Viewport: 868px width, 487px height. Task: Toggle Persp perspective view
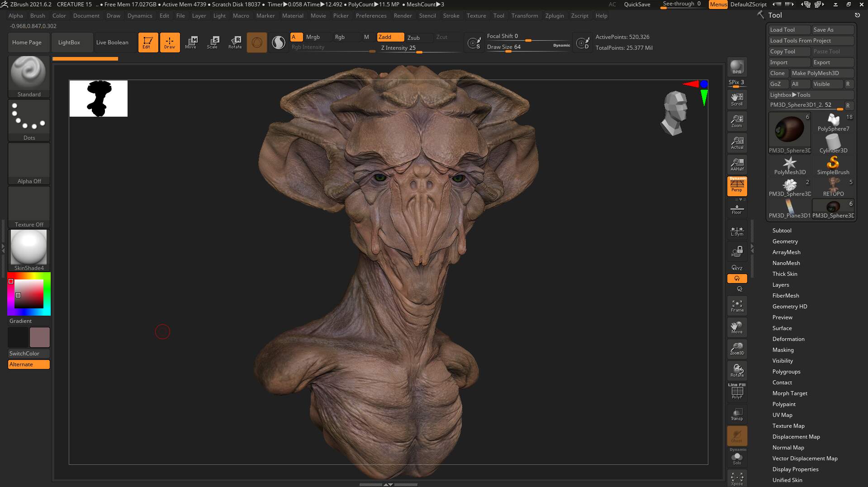point(737,186)
